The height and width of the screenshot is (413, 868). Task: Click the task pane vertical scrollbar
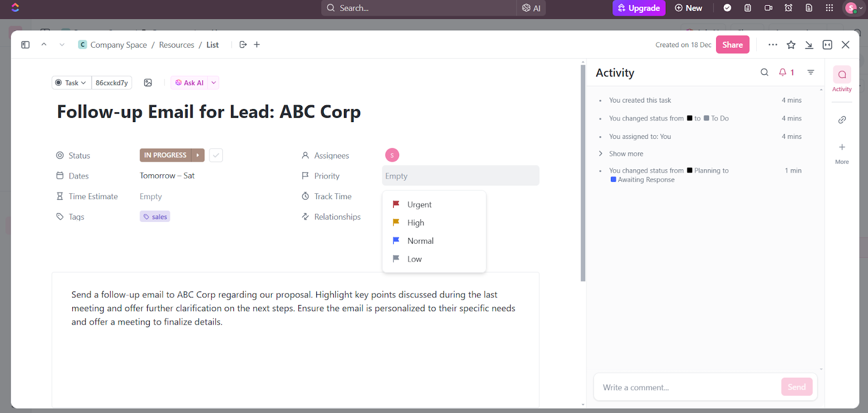(583, 173)
